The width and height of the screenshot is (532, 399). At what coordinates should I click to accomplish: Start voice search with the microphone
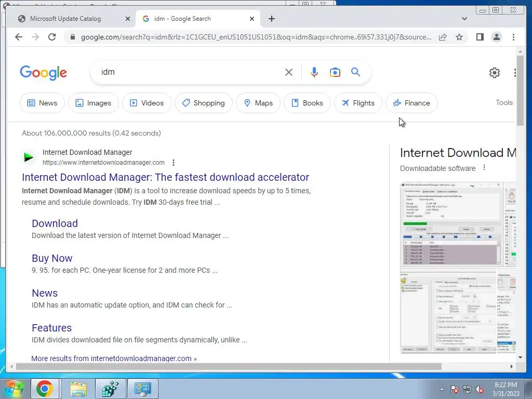(314, 72)
